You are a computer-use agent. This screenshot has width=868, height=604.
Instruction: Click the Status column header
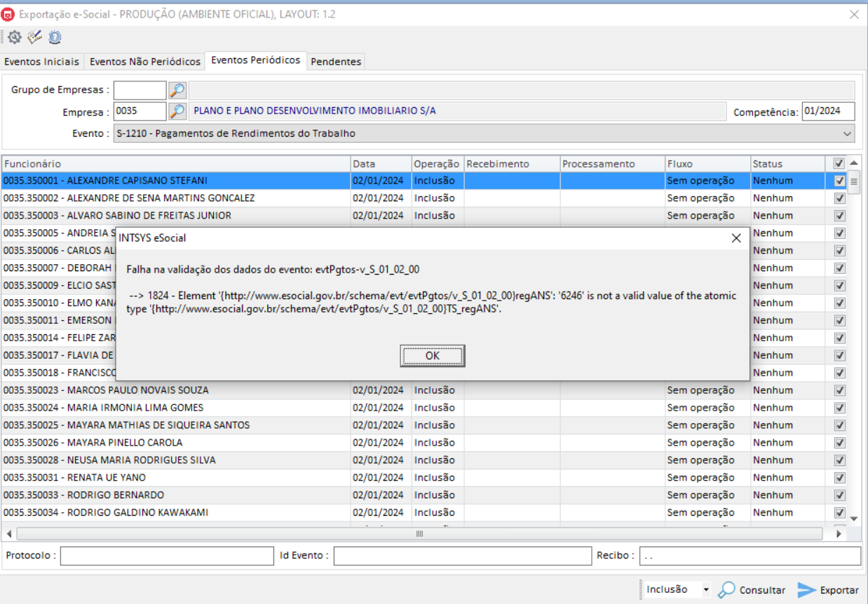(x=788, y=163)
